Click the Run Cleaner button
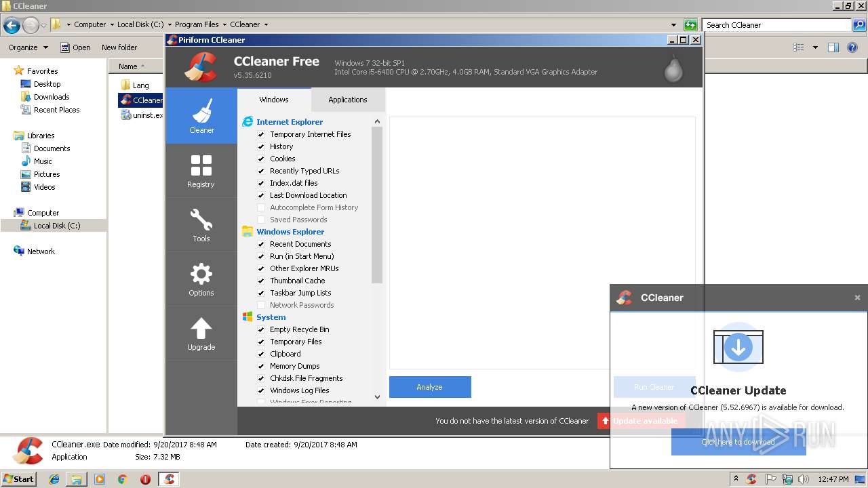The image size is (868, 488). point(654,387)
